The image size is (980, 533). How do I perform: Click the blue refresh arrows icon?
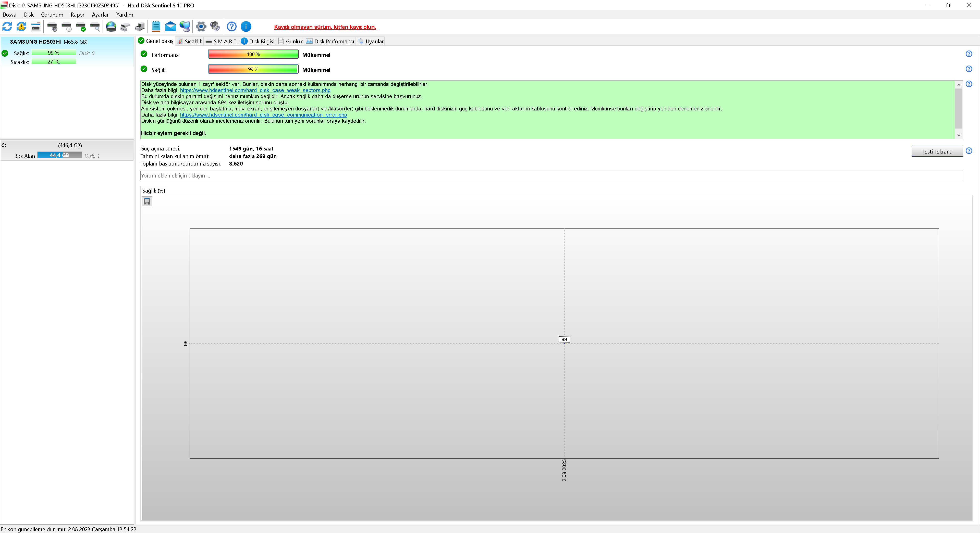(x=7, y=27)
